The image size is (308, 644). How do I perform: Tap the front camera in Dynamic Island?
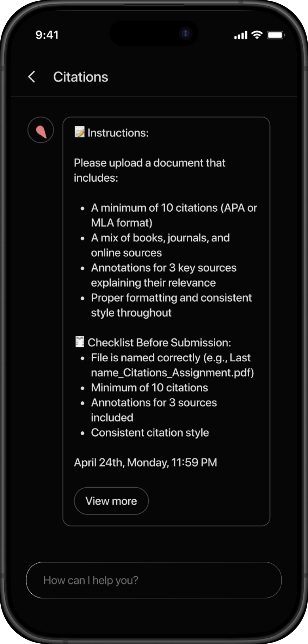185,34
